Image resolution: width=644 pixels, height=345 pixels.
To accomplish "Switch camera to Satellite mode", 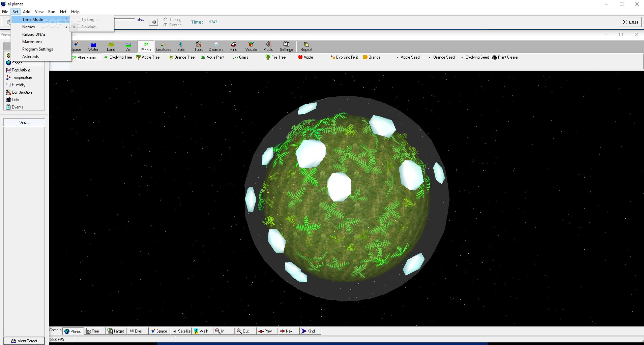I will pos(181,331).
